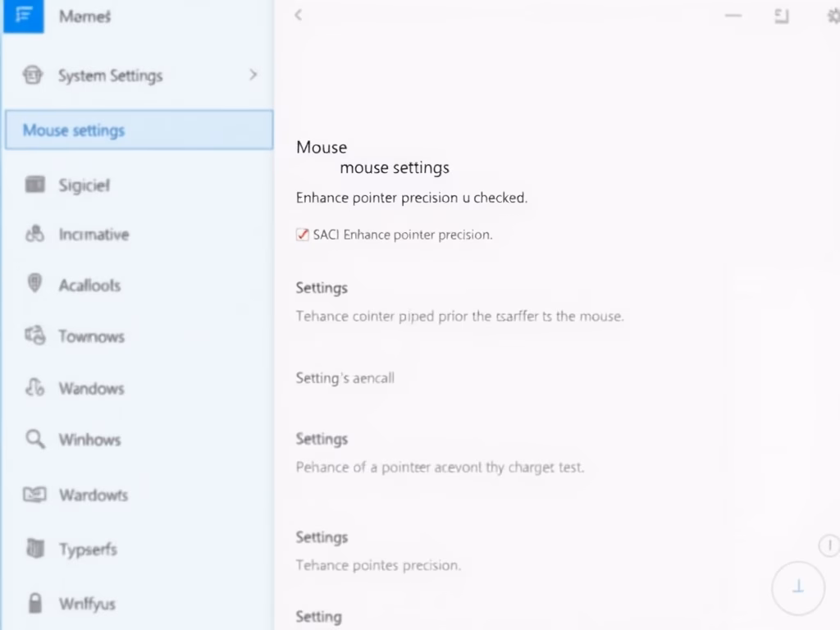Click the Mouse heading text
Screen dimensions: 840x630
tap(322, 148)
